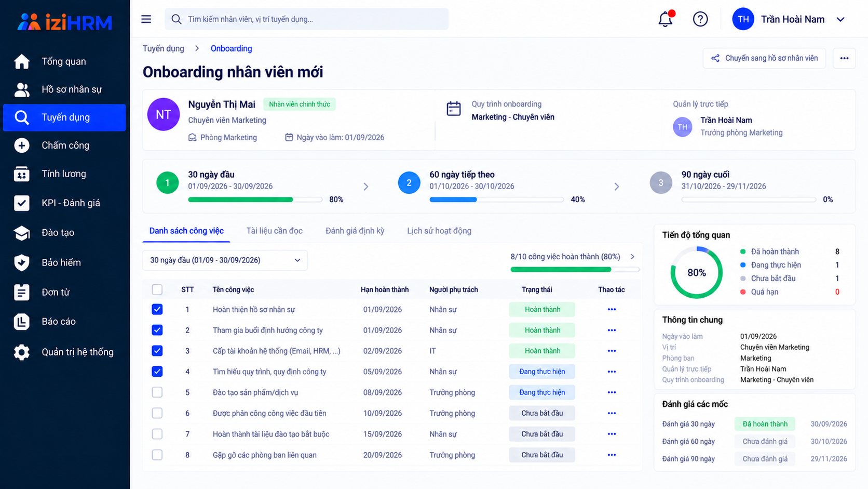Focus the Tìm kiếm nhân viên search field
The width and height of the screenshot is (868, 489).
click(x=306, y=19)
